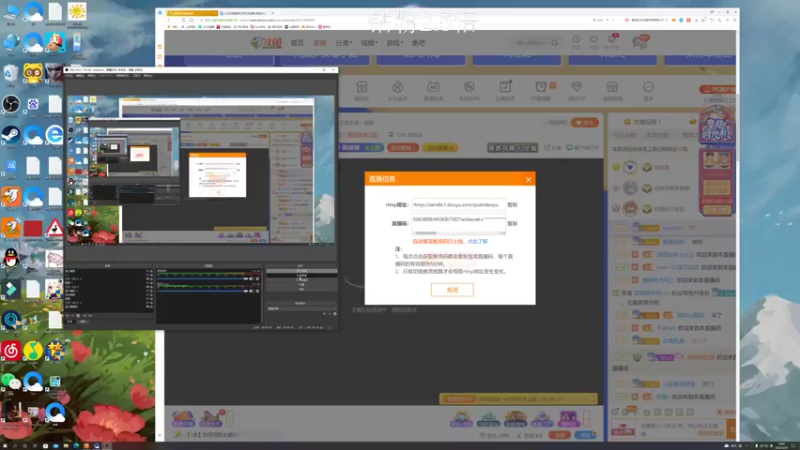This screenshot has width=800, height=450.
Task: Click the Windows Start button on taskbar
Action: [x=4, y=445]
